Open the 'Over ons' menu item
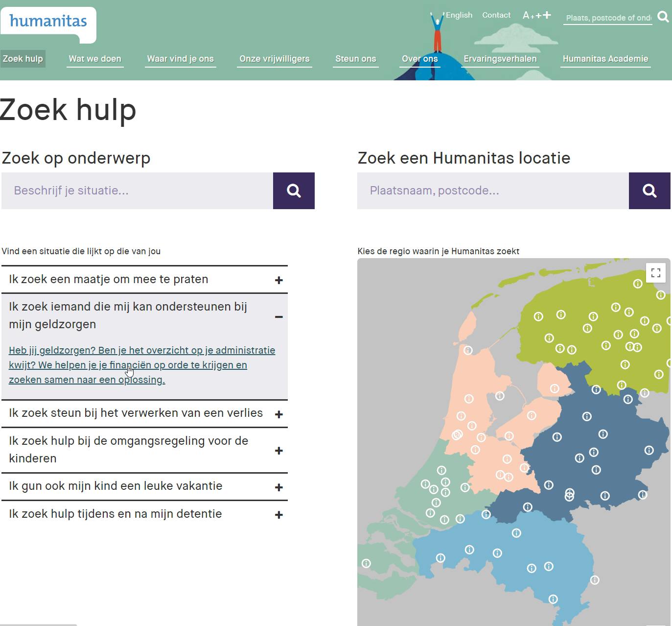Screen dimensions: 672x626 [x=420, y=59]
